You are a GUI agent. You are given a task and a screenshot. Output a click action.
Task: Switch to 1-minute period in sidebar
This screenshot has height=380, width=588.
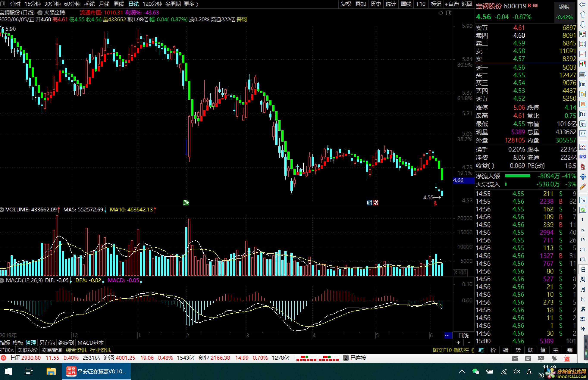point(582,220)
